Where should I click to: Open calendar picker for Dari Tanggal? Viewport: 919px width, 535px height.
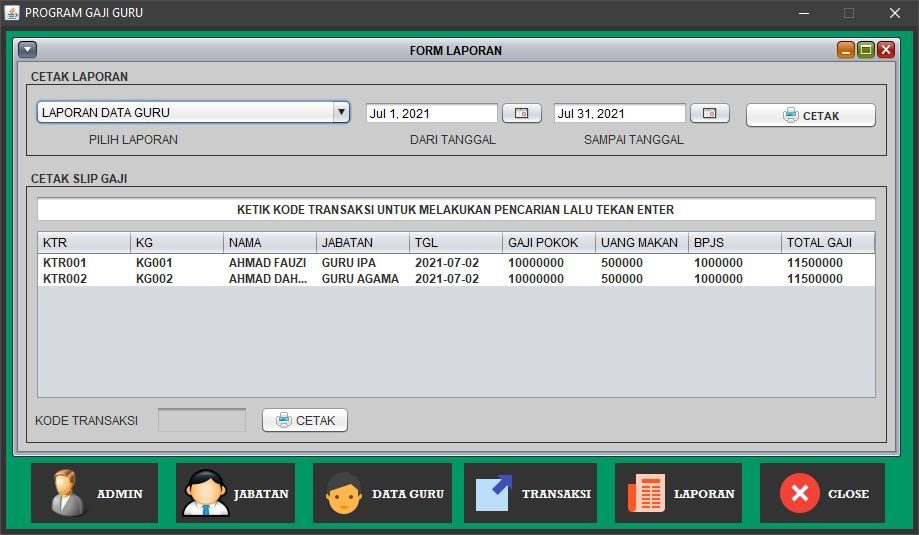521,114
